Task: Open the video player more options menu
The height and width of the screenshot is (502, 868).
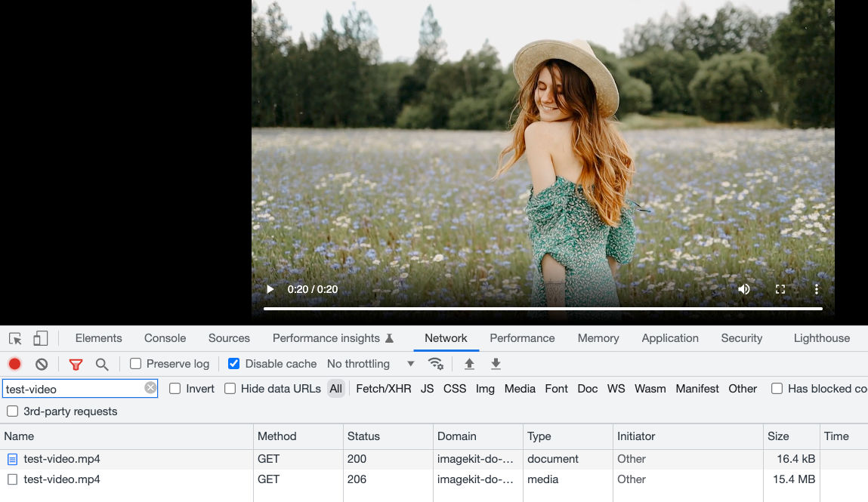Action: pyautogui.click(x=816, y=289)
